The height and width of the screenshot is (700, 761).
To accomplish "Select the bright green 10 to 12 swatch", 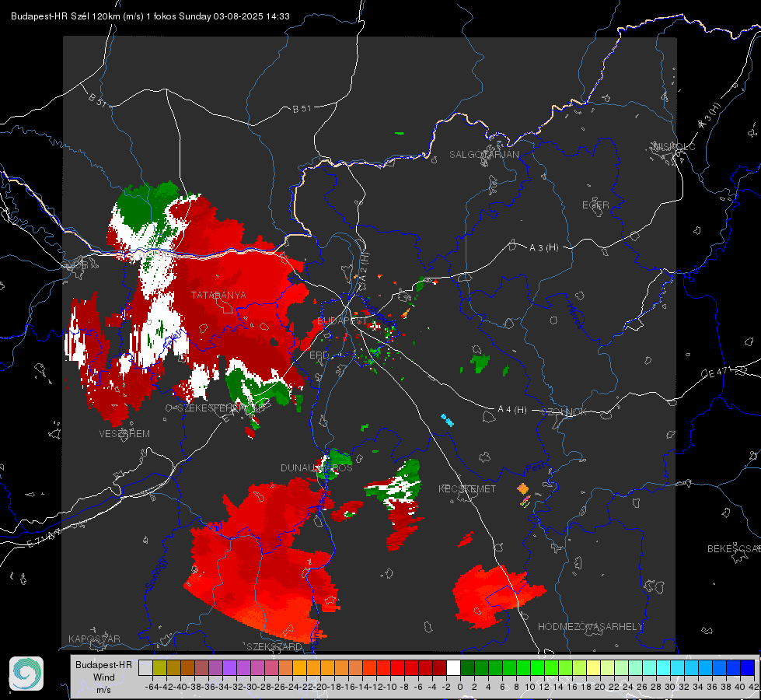I will click(x=537, y=667).
